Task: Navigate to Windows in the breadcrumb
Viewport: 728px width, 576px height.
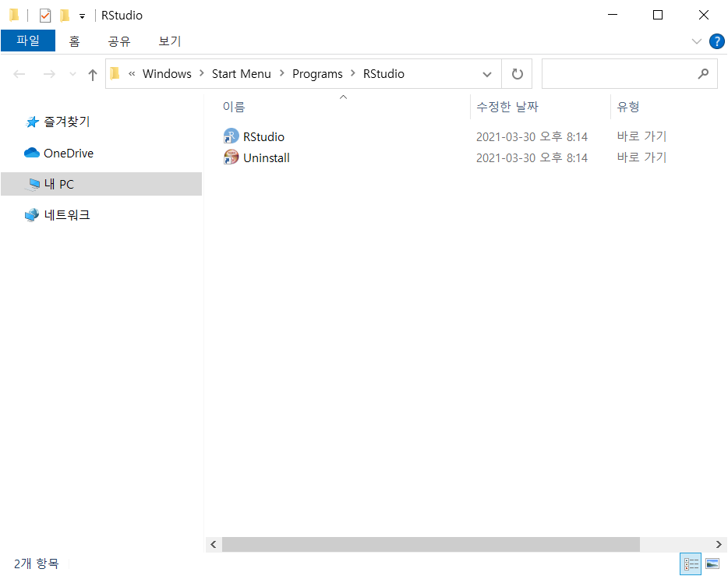Action: (167, 74)
